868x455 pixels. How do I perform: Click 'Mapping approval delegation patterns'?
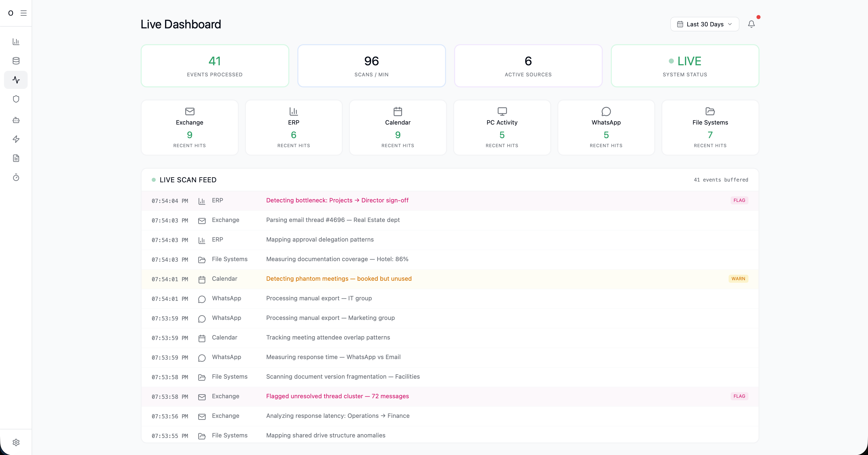click(320, 240)
